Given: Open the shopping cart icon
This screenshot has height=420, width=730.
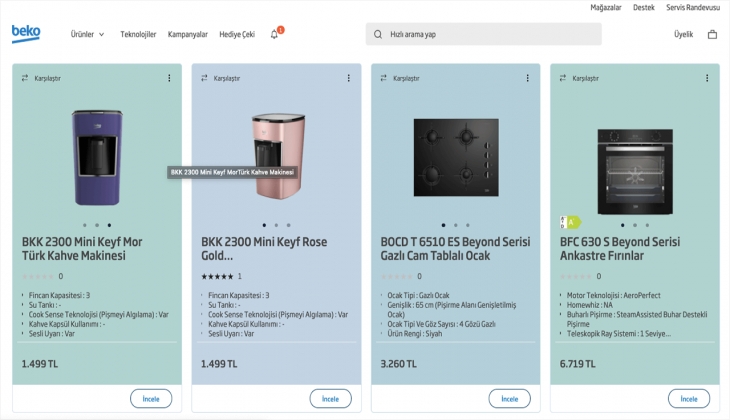Looking at the screenshot, I should pyautogui.click(x=712, y=34).
